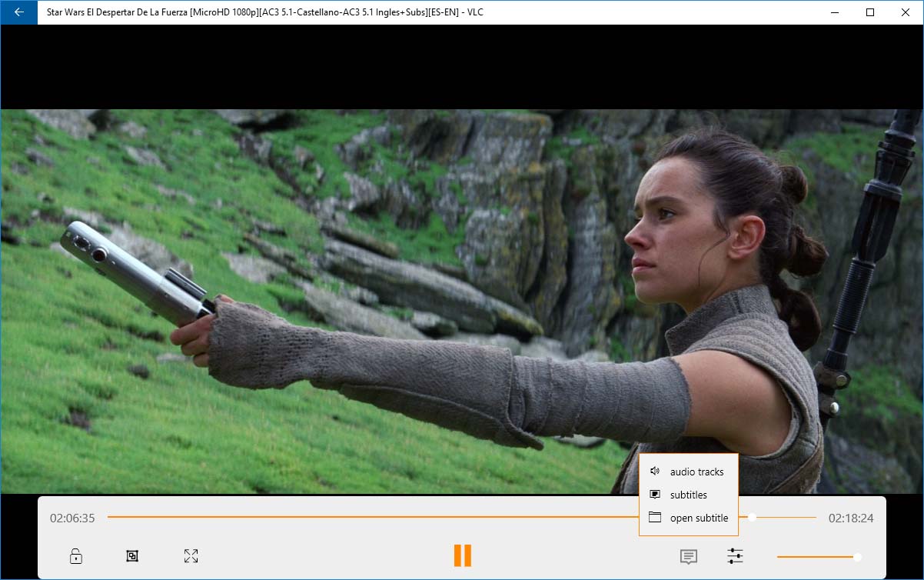Image resolution: width=924 pixels, height=580 pixels.
Task: Click the video frame area
Action: [x=462, y=301]
